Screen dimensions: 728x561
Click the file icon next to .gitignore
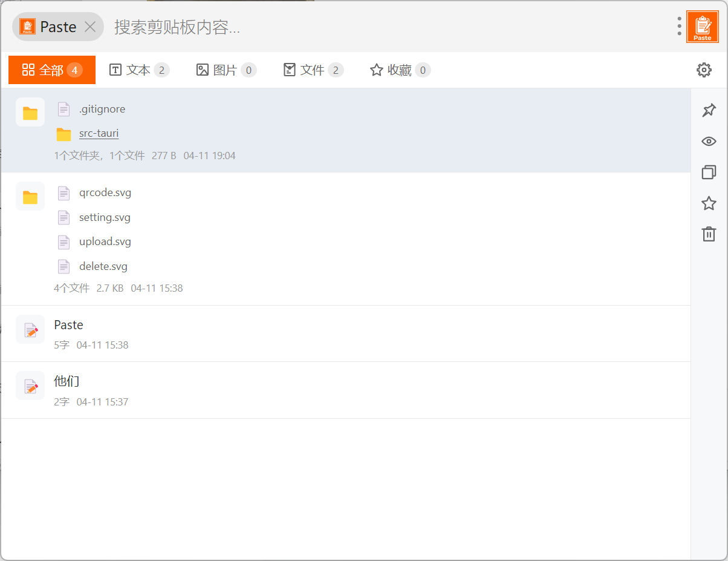[x=63, y=109]
